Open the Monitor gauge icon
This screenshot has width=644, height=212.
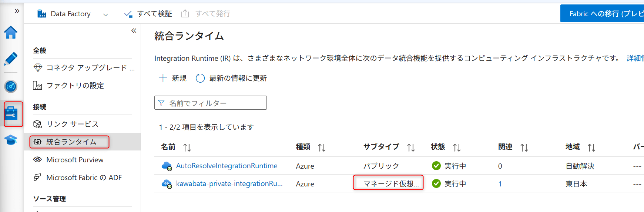click(x=11, y=86)
